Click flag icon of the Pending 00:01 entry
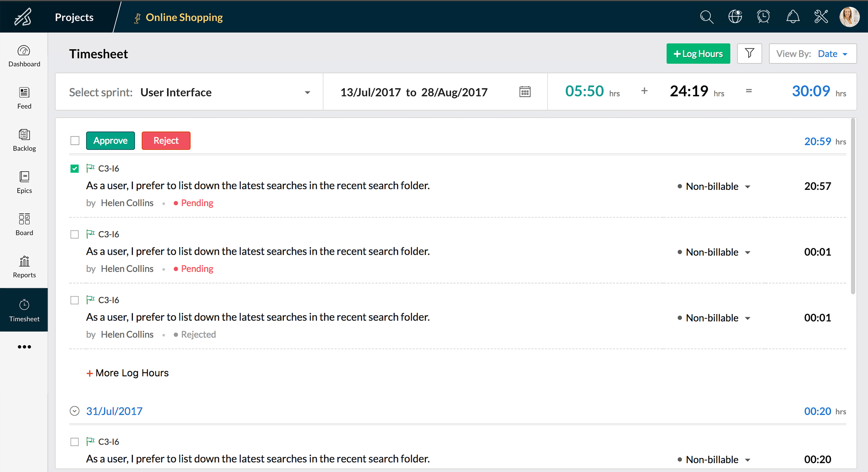Viewport: 868px width, 472px height. click(90, 234)
